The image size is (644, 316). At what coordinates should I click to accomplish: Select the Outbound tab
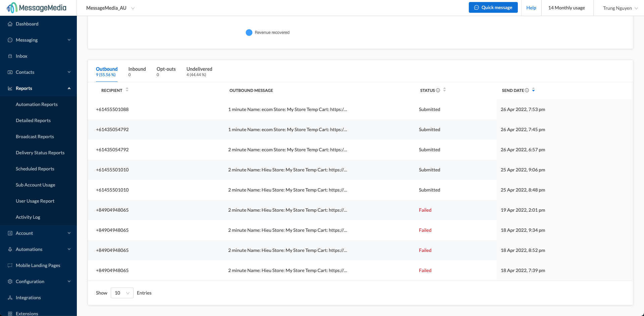coord(107,71)
